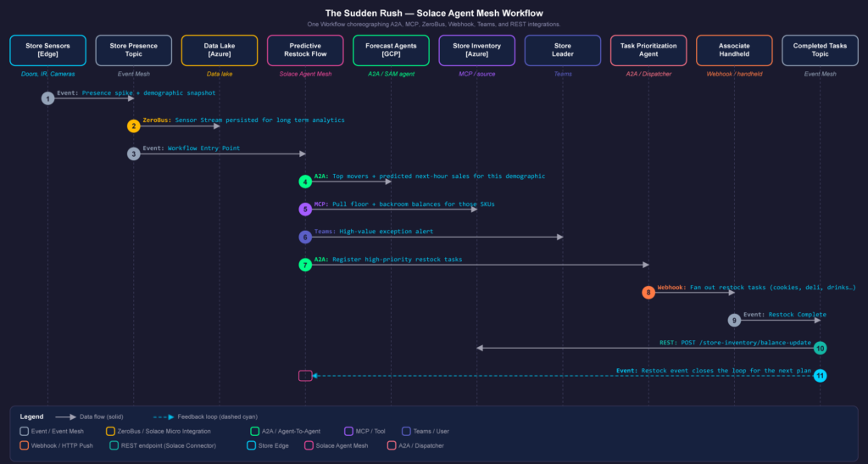This screenshot has height=464, width=868.
Task: Click step 1 circle on Store Sensors lifeline
Action: tap(47, 98)
